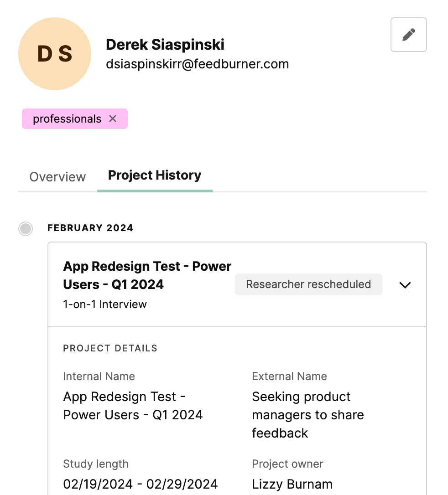Click the study length date range
The image size is (448, 495).
point(141,484)
